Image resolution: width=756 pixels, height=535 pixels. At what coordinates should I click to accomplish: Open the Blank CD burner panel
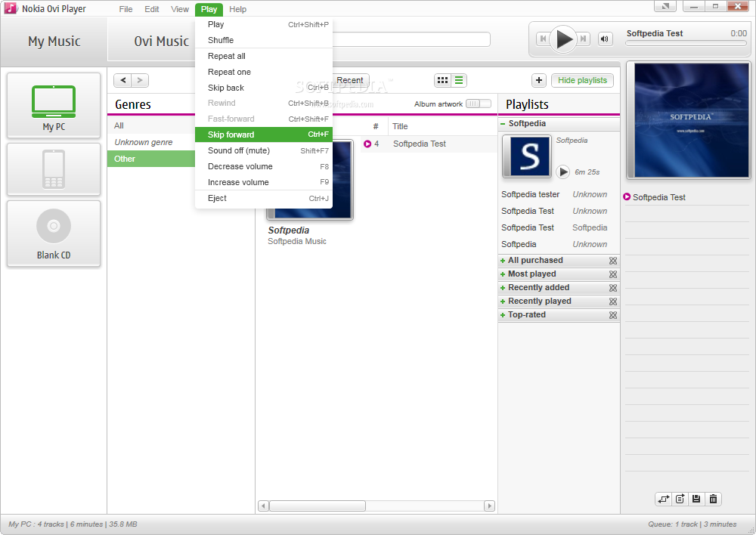coord(54,233)
